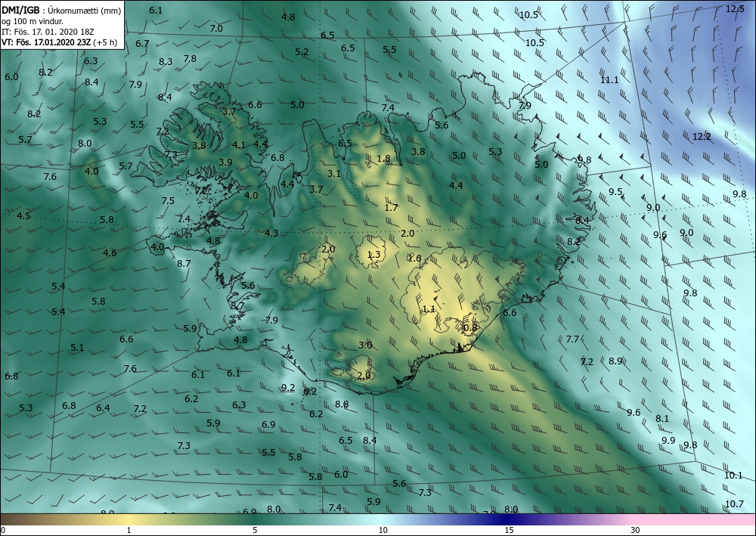Screen dimensions: 756x536
Task: Click the color scale label '10'
Action: coord(383,530)
